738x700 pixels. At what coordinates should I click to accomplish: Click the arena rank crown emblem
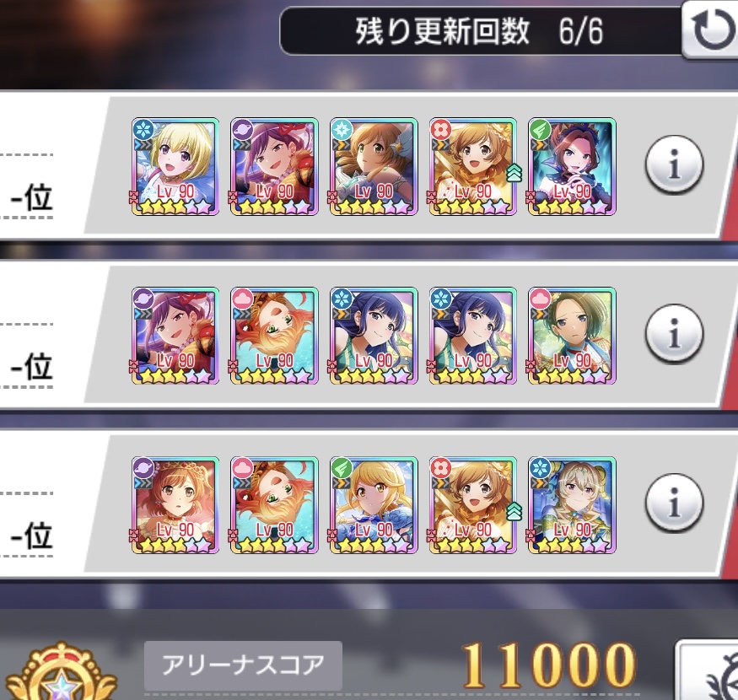click(61, 672)
